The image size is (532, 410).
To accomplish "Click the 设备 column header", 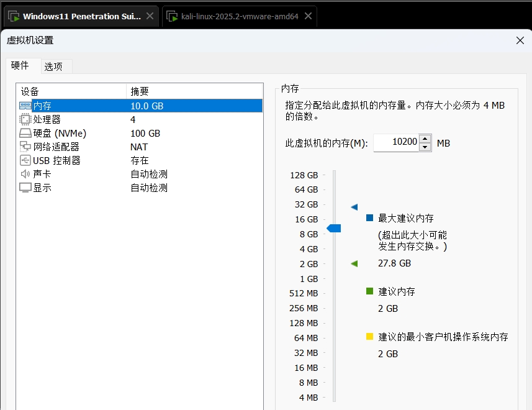I will point(71,91).
